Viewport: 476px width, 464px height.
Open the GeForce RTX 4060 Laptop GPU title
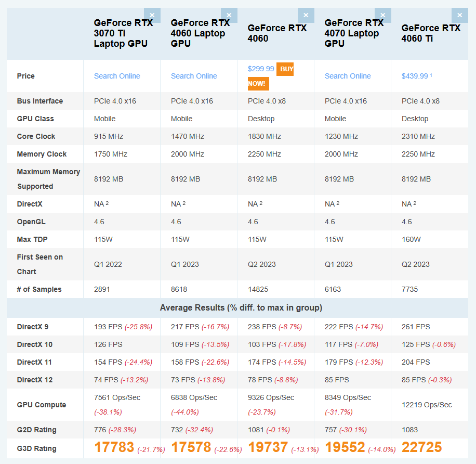tap(200, 33)
